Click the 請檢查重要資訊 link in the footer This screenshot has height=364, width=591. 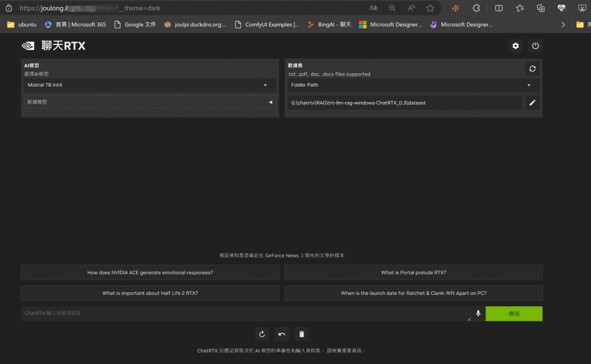(x=344, y=350)
